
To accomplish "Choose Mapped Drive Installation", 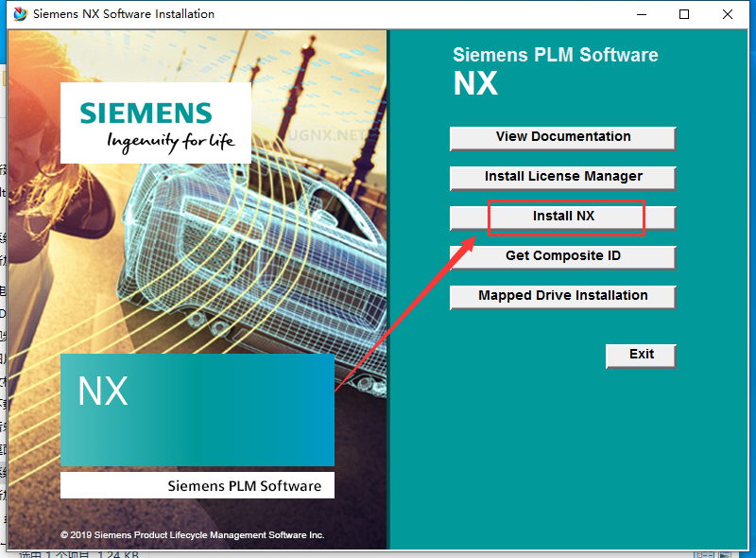I will pyautogui.click(x=563, y=296).
